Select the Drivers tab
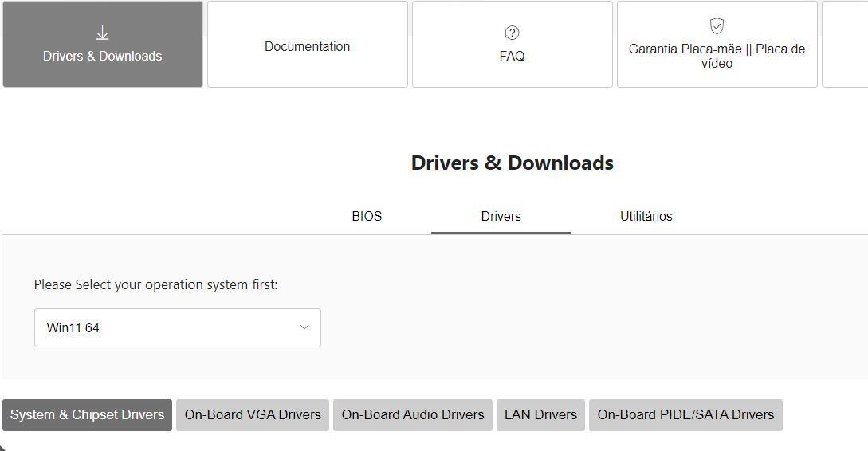Screen dimensions: 868x451 click(x=501, y=217)
